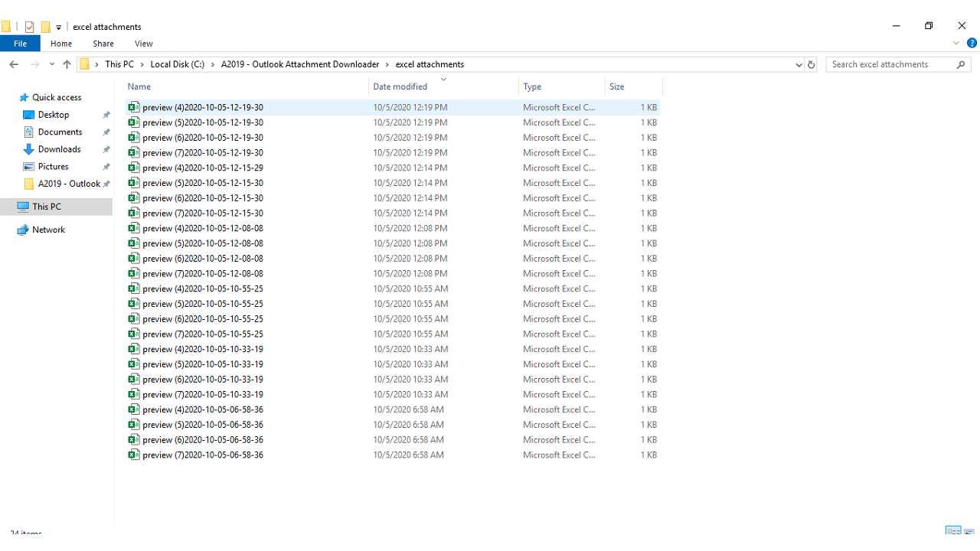
Task: Go back with the Back arrow
Action: (14, 64)
